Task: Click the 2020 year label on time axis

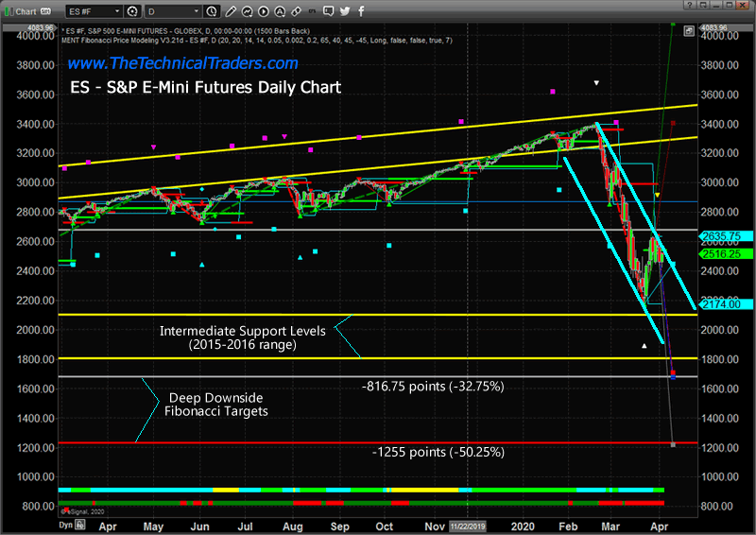Action: pyautogui.click(x=523, y=526)
